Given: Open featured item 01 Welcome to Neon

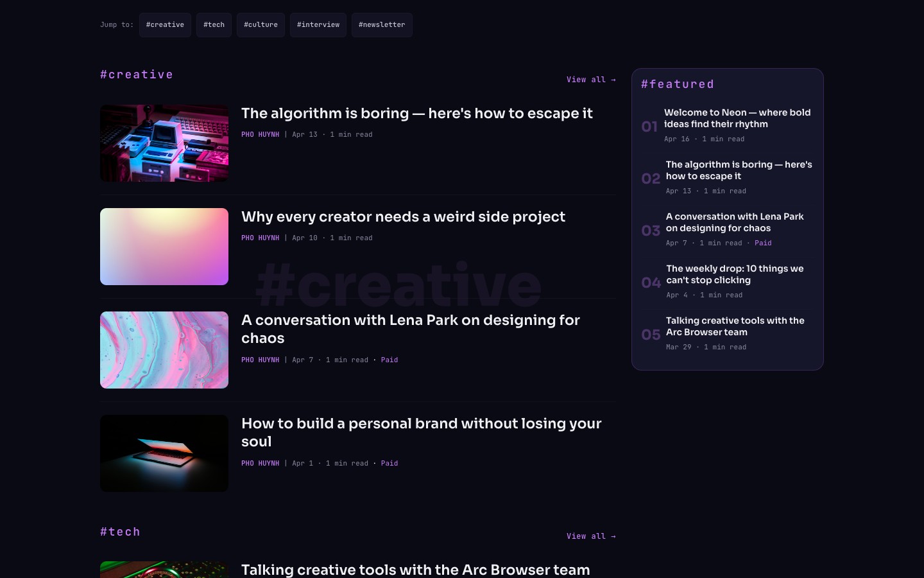Looking at the screenshot, I should 737,118.
